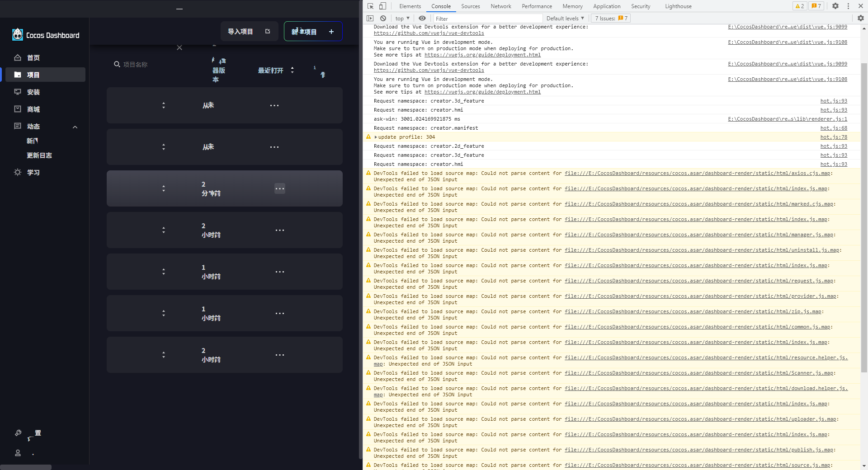Close the DevTools panel
The image size is (868, 470).
pos(861,6)
